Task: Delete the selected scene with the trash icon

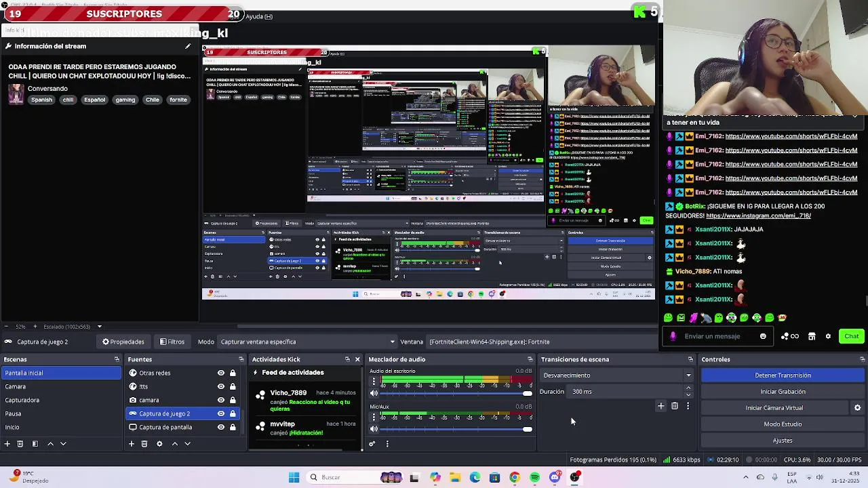Action: (20, 444)
